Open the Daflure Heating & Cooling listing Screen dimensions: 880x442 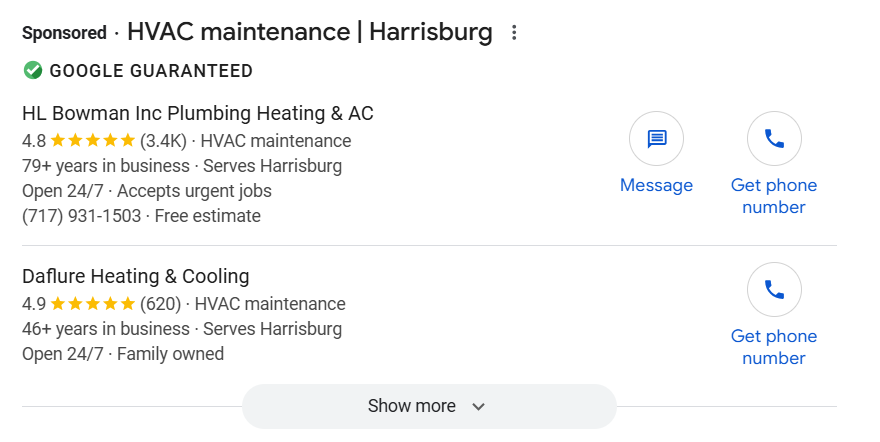click(135, 276)
